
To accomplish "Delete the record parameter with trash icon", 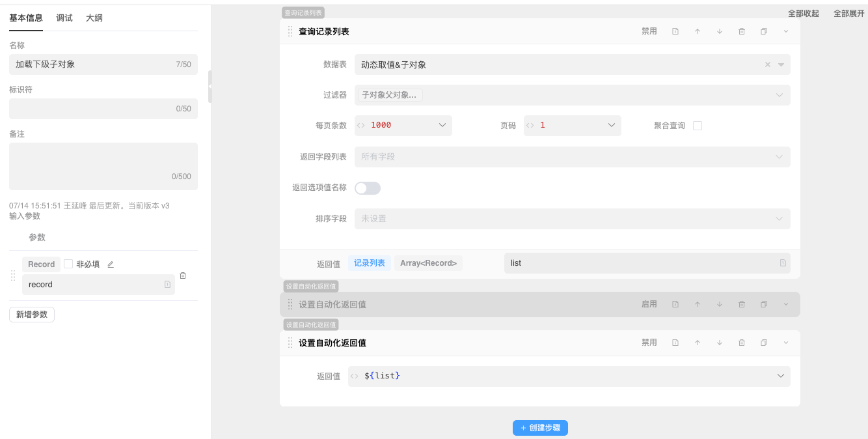I will coord(183,276).
